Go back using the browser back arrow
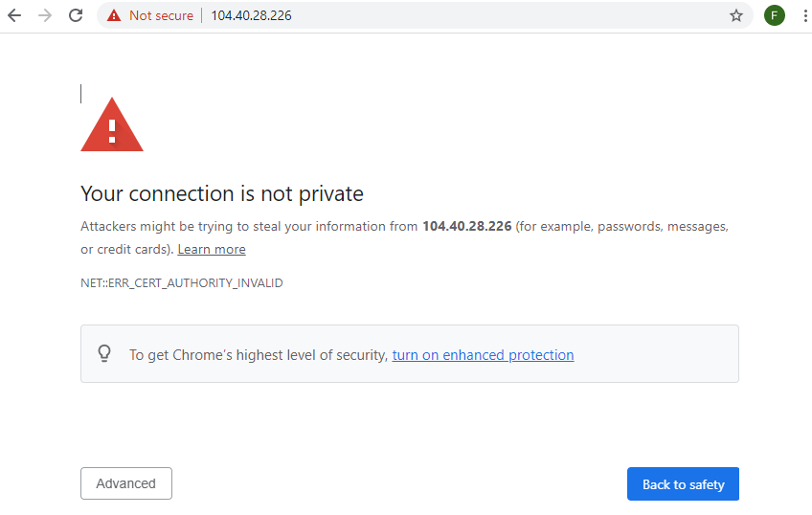This screenshot has height=515, width=812. pyautogui.click(x=14, y=15)
